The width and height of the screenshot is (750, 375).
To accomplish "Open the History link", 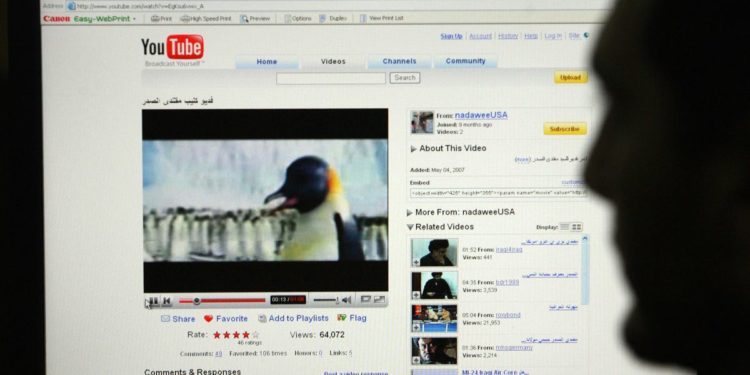I will click(x=508, y=36).
